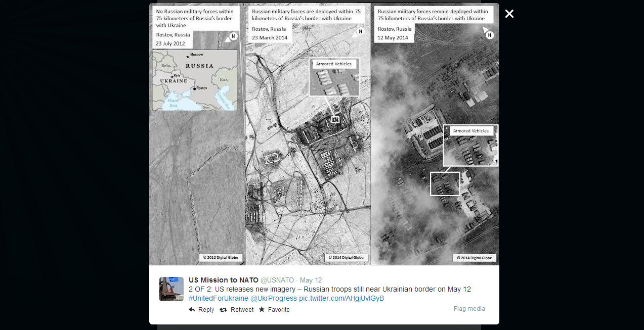The image size is (644, 330).
Task: Open the May 12 tweet timestamp
Action: tap(311, 280)
